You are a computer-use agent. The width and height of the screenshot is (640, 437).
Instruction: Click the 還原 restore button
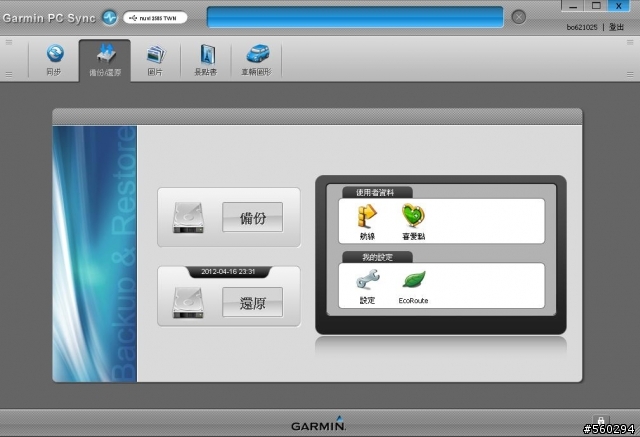point(253,302)
